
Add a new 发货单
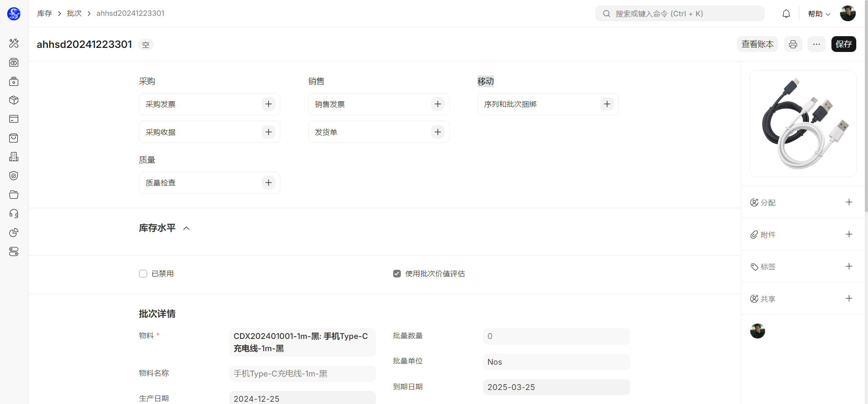pyautogui.click(x=438, y=132)
